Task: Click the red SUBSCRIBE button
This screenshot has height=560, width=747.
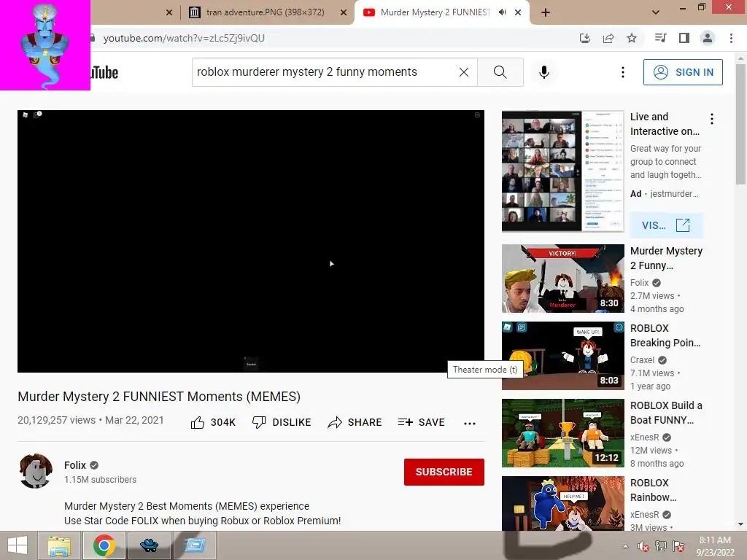Action: 444,472
